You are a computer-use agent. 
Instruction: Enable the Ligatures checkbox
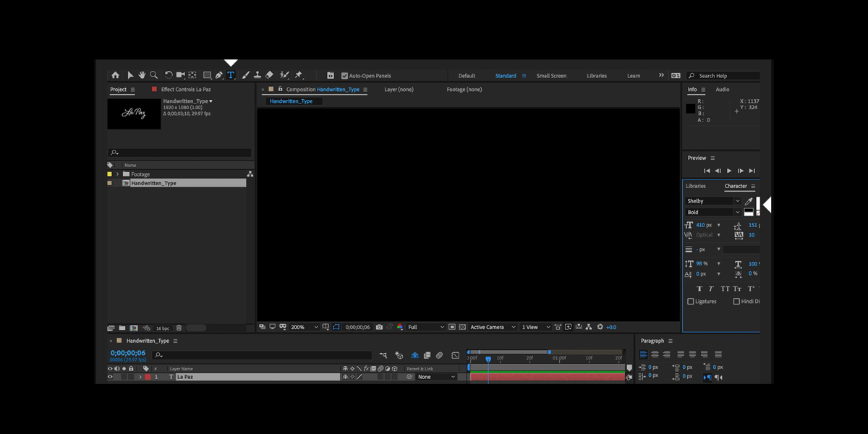690,302
